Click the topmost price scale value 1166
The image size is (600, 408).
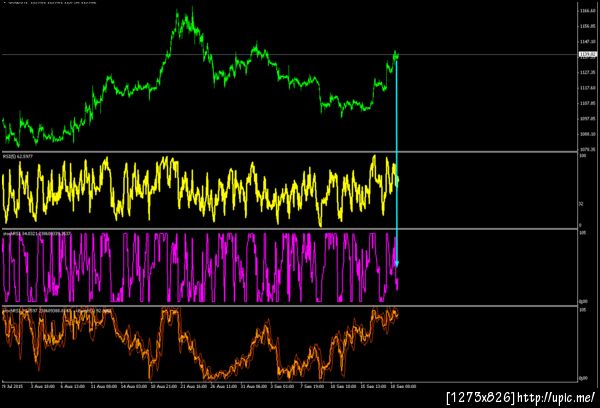tap(588, 11)
